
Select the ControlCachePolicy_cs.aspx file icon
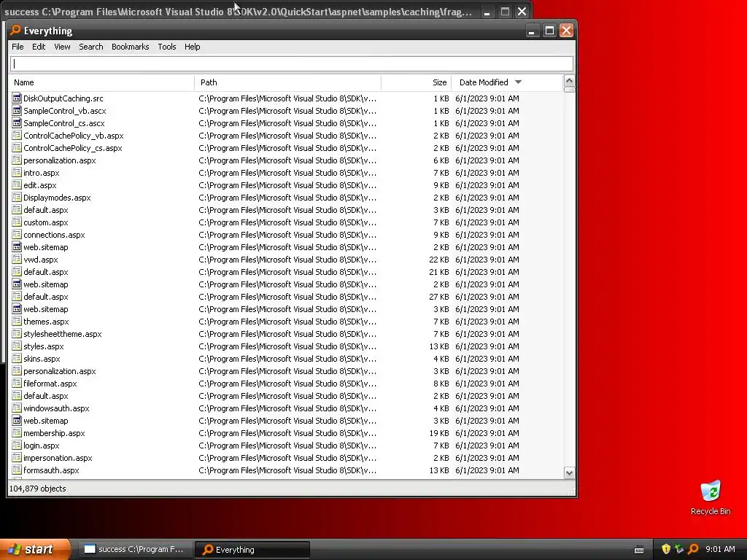[x=17, y=147]
